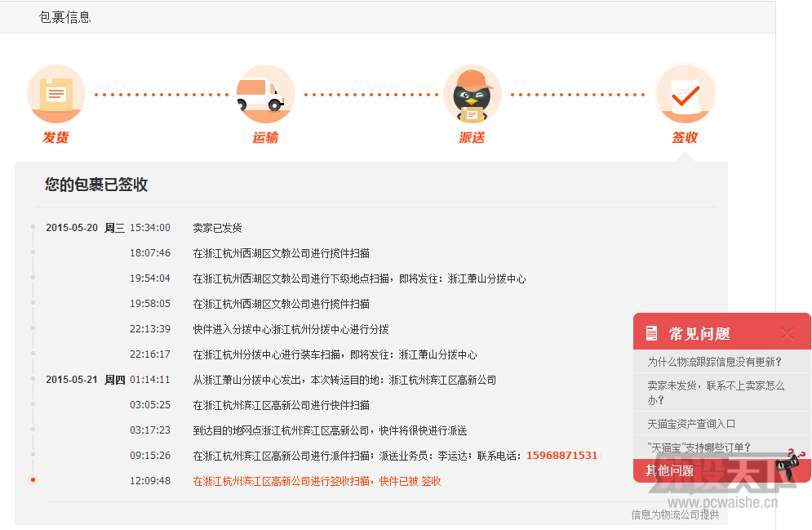Screen dimensions: 812x530
Task: Click courier phone number 15968871531
Action: tap(561, 456)
